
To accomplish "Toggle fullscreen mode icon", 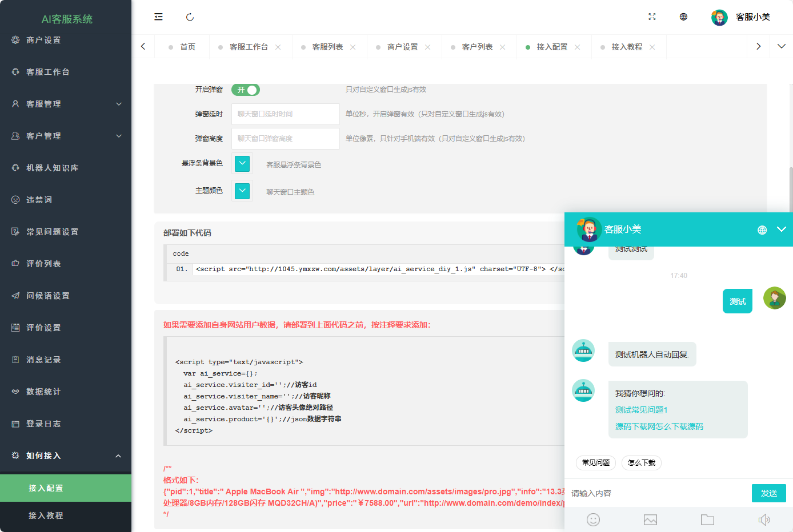I will tap(652, 17).
